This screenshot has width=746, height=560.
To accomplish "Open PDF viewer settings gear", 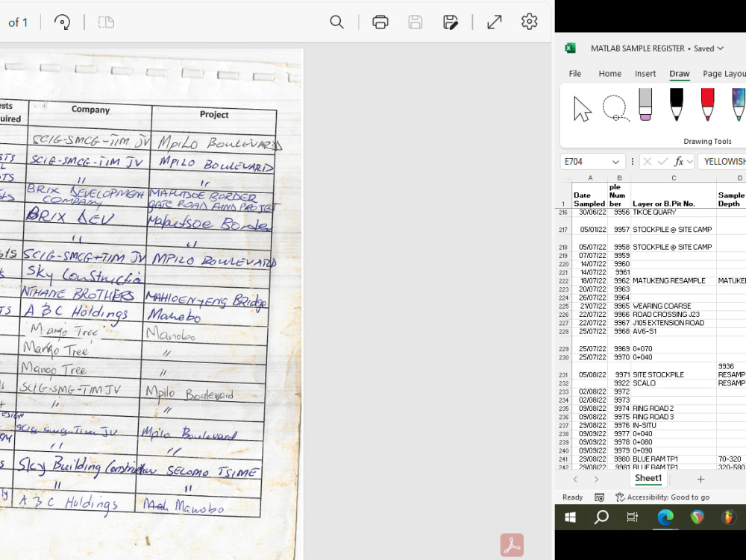I will pyautogui.click(x=529, y=22).
